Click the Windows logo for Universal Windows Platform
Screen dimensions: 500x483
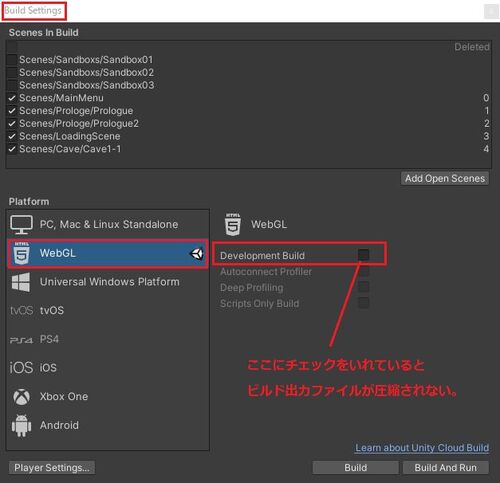point(21,282)
